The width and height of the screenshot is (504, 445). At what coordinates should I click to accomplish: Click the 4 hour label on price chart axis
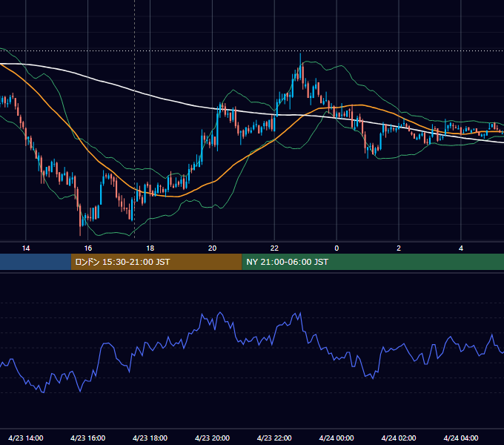coord(461,248)
